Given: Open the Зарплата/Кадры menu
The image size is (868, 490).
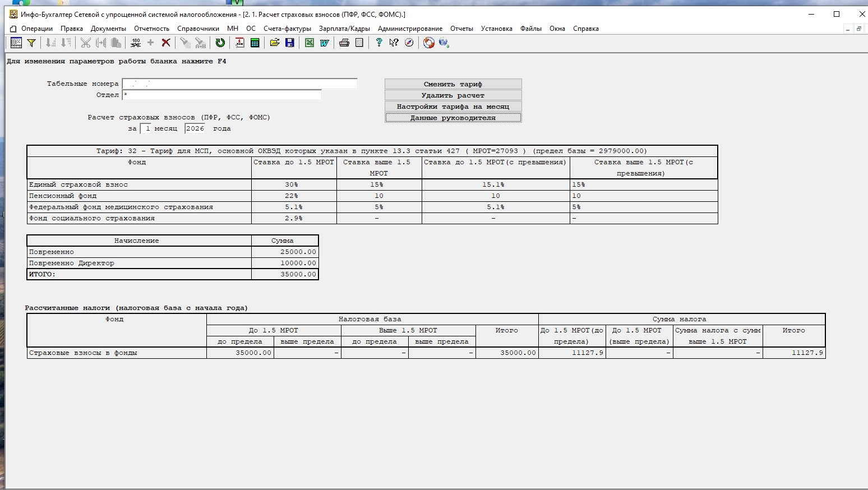Looking at the screenshot, I should point(344,29).
